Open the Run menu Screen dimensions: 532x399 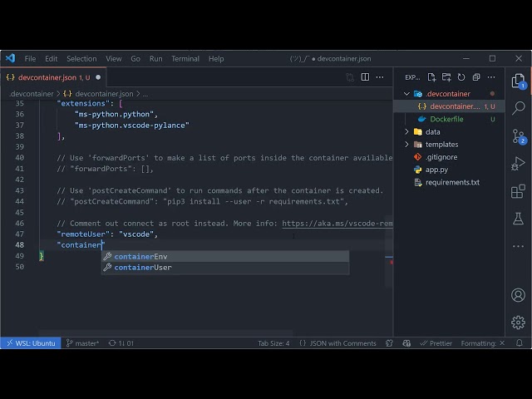pyautogui.click(x=155, y=59)
